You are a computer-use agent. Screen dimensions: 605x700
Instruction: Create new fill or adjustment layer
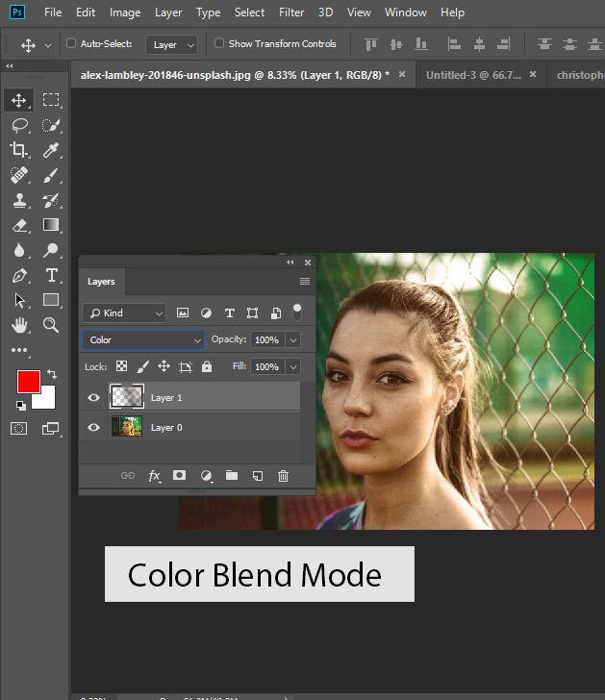click(x=206, y=476)
